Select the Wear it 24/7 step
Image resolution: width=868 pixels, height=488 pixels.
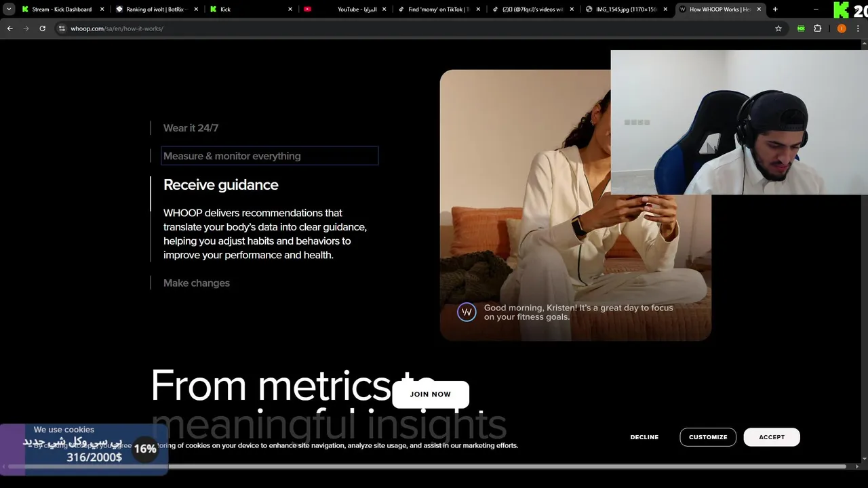coord(191,127)
